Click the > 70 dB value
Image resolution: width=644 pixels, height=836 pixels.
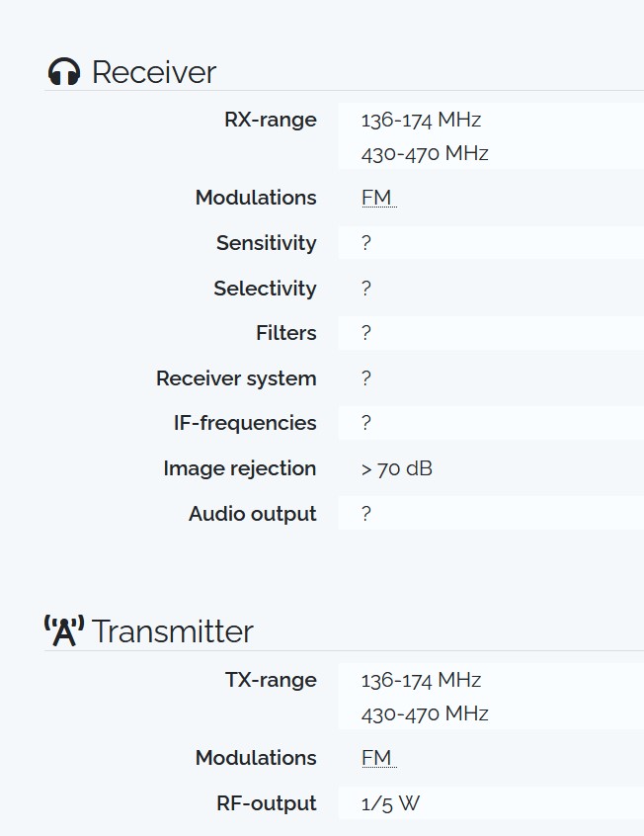397,468
